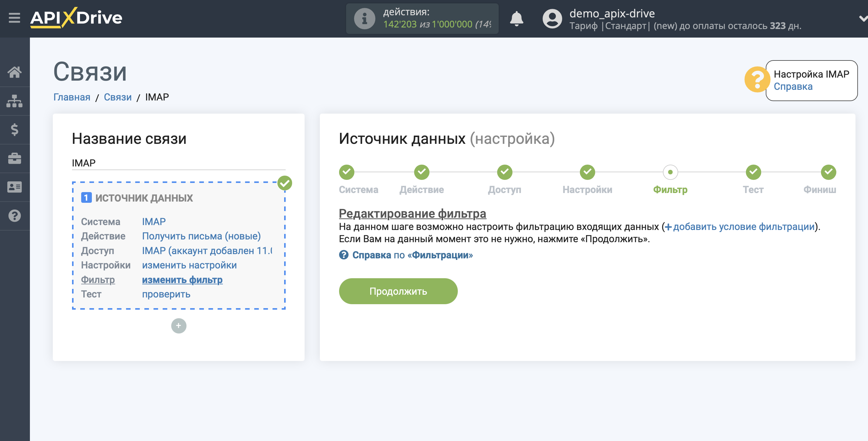Open Справка по «Фильтрации» link

412,255
